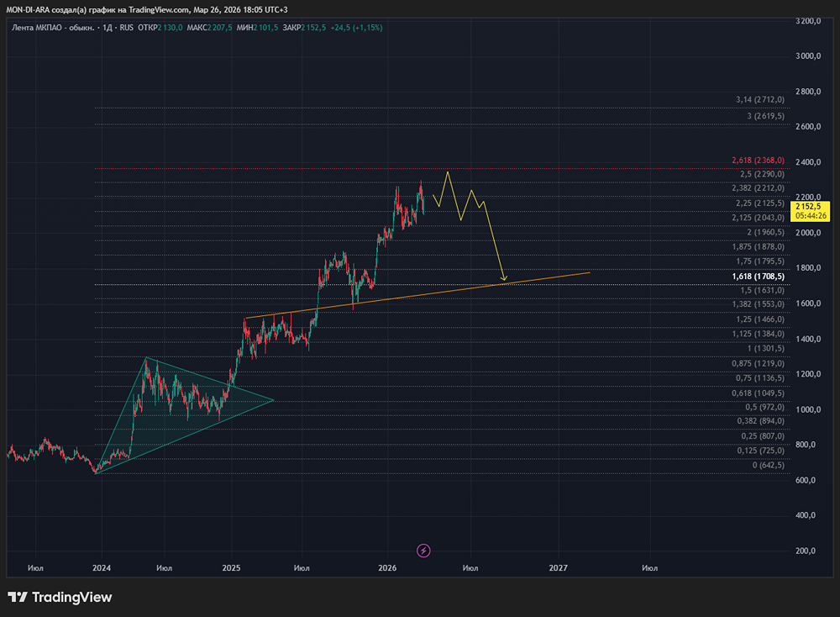Select the yellow forecast arrow tip
The image size is (840, 617).
click(503, 277)
